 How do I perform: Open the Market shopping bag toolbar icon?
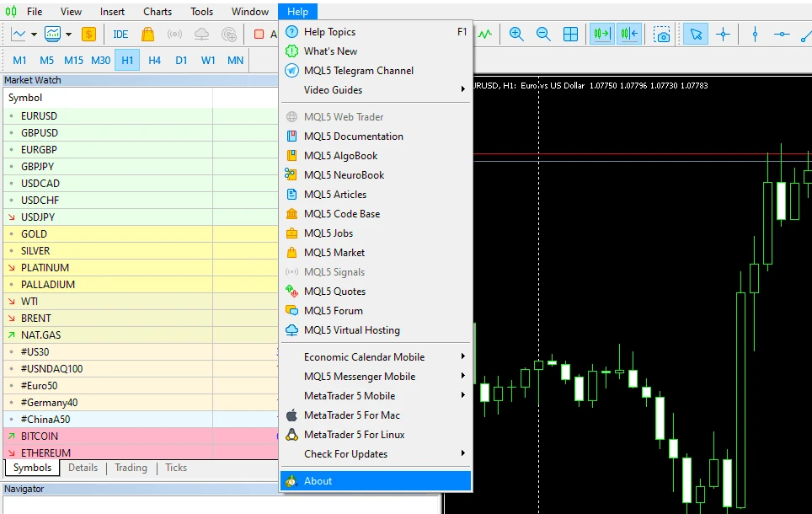pos(147,35)
